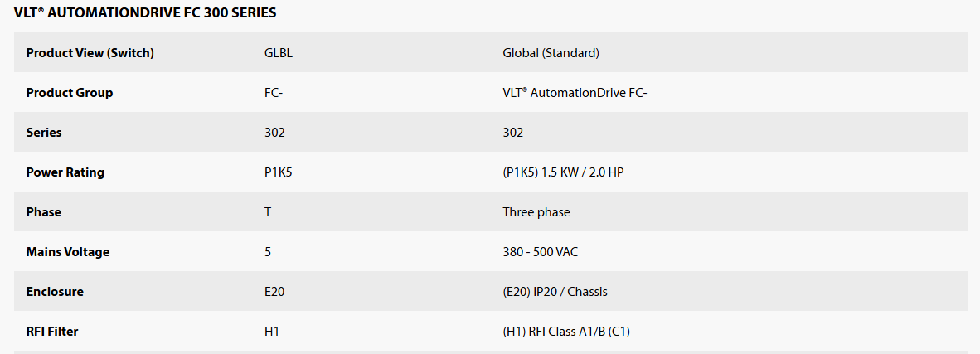980x354 pixels.
Task: Select the P1K5 code value
Action: point(278,172)
